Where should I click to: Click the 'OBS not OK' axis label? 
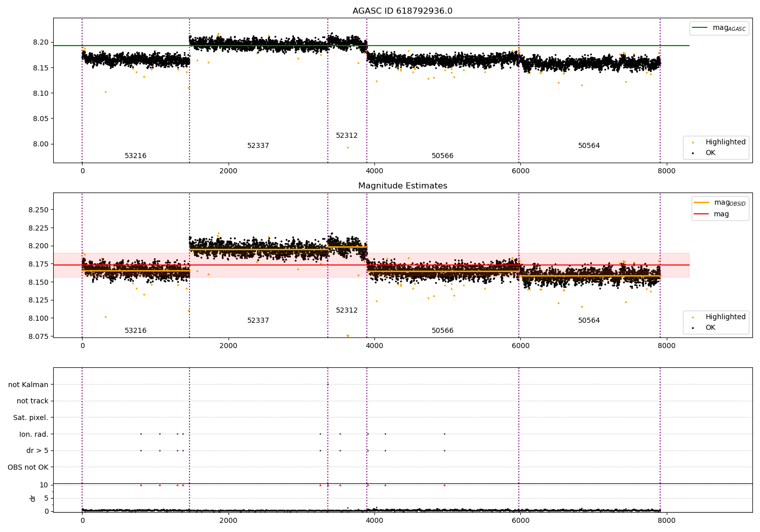(28, 467)
